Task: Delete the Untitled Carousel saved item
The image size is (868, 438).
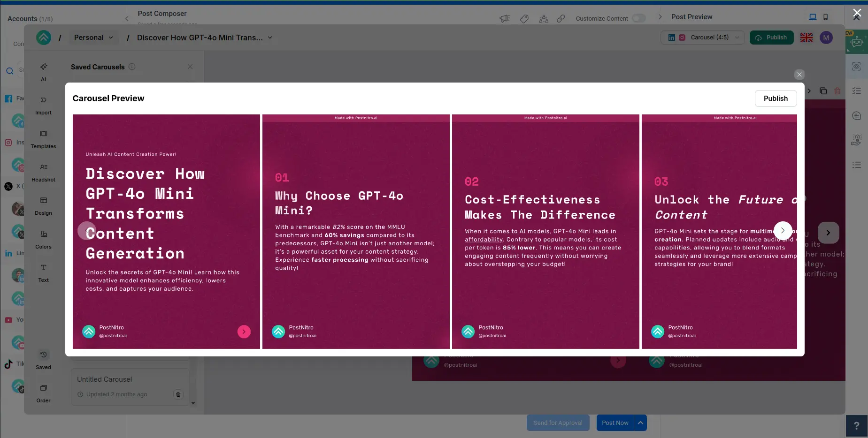Action: [x=178, y=394]
